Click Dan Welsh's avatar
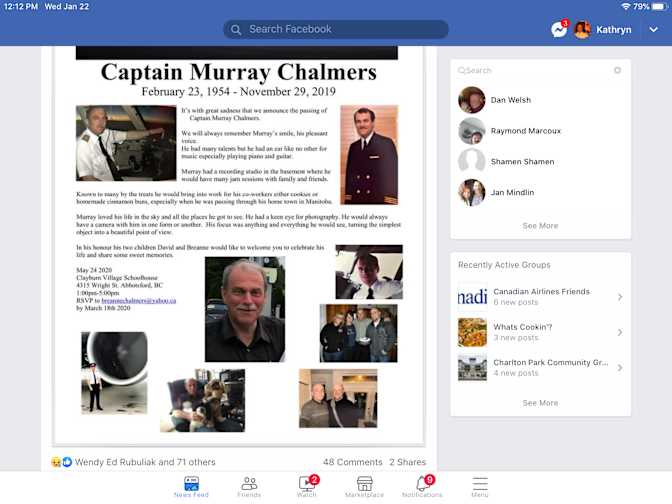 (471, 100)
